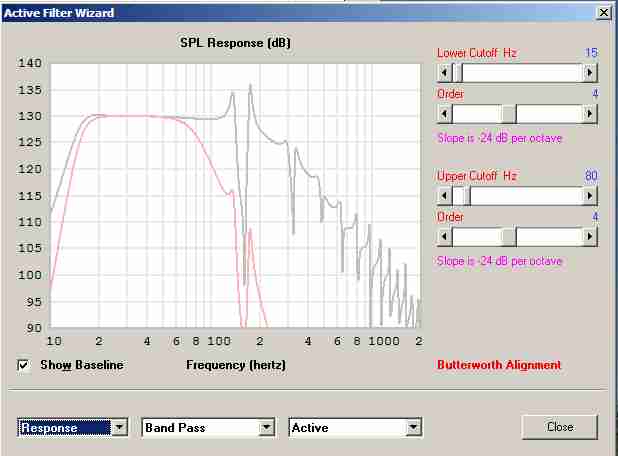The height and width of the screenshot is (456, 618).
Task: Click the Lower Cutoff Hz slider thumb
Action: tap(457, 73)
